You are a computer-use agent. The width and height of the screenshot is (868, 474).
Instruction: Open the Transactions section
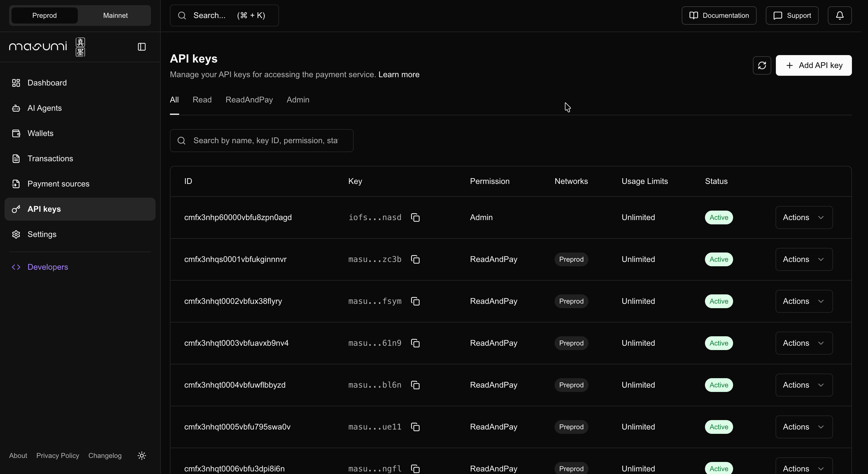click(x=50, y=158)
